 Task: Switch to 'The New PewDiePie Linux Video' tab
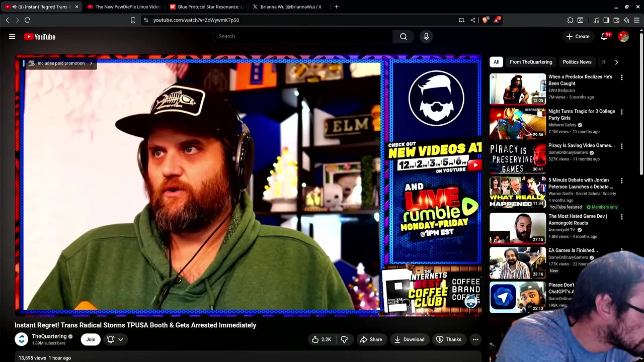[x=123, y=7]
